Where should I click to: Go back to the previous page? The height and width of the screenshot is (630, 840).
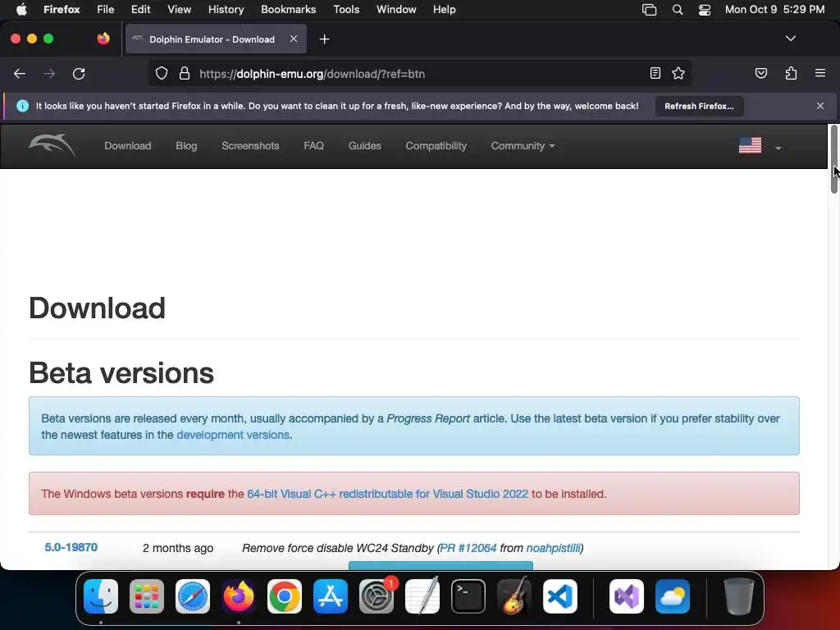tap(20, 73)
